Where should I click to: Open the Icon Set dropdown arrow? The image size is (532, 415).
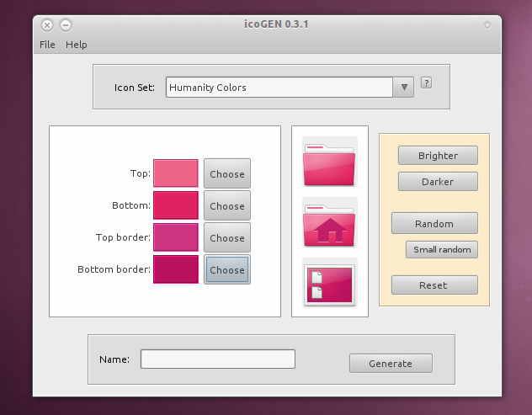pyautogui.click(x=403, y=88)
